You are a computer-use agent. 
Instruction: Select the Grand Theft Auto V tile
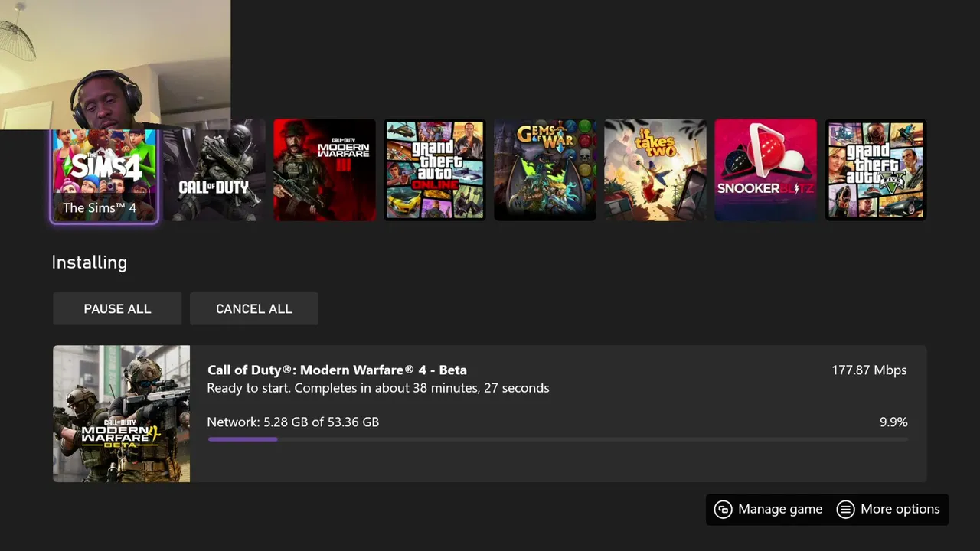click(x=876, y=170)
